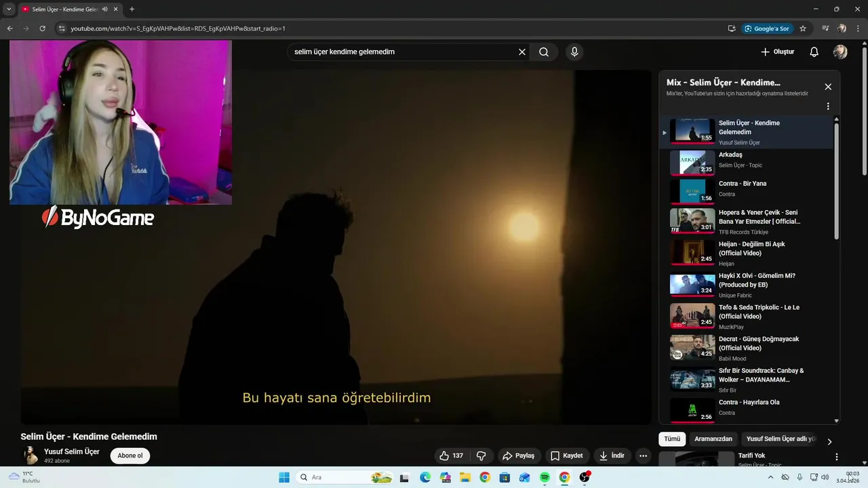The image size is (868, 488).
Task: Open Microsoft Store from the taskbar
Action: point(505,477)
